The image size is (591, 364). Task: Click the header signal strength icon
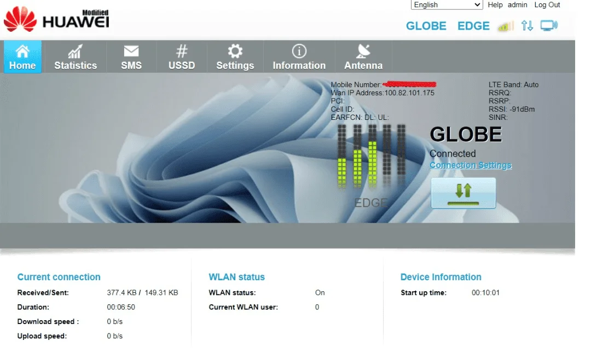pyautogui.click(x=506, y=26)
